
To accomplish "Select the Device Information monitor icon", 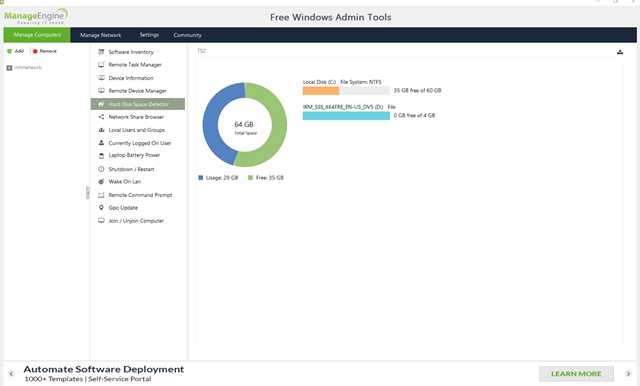I will [101, 78].
